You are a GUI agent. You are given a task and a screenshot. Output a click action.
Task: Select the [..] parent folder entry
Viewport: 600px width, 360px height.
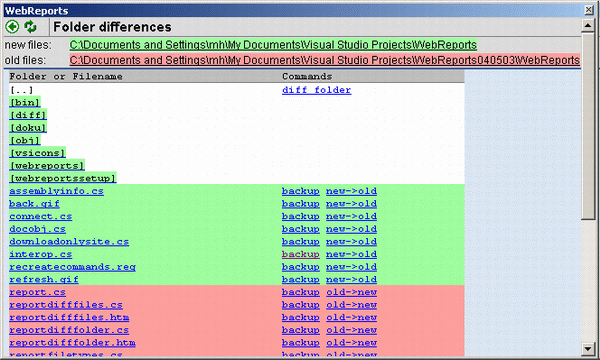tap(21, 90)
